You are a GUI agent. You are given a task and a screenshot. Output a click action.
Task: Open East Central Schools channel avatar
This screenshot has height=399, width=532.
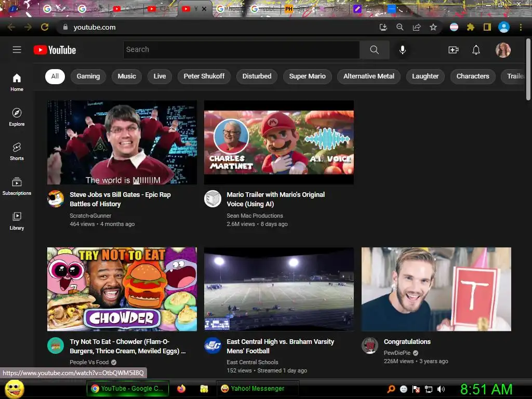pyautogui.click(x=212, y=345)
